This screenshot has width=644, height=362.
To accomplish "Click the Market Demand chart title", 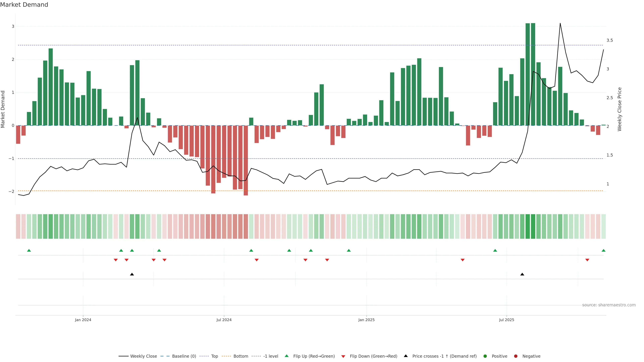I will coord(24,5).
